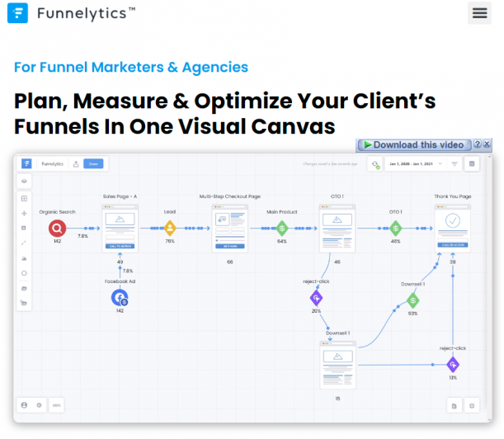Select the purple reject-click diamond at 13%
Screen dimensions: 504x439
(453, 365)
